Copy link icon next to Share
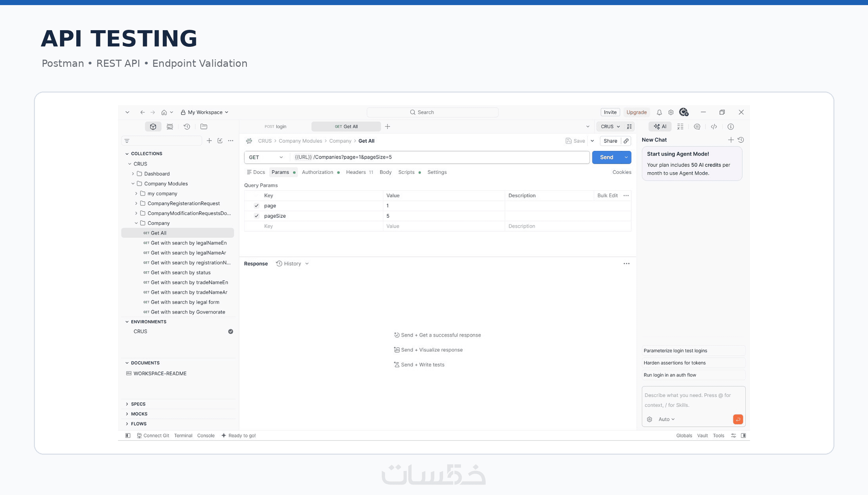The image size is (868, 495). (626, 141)
